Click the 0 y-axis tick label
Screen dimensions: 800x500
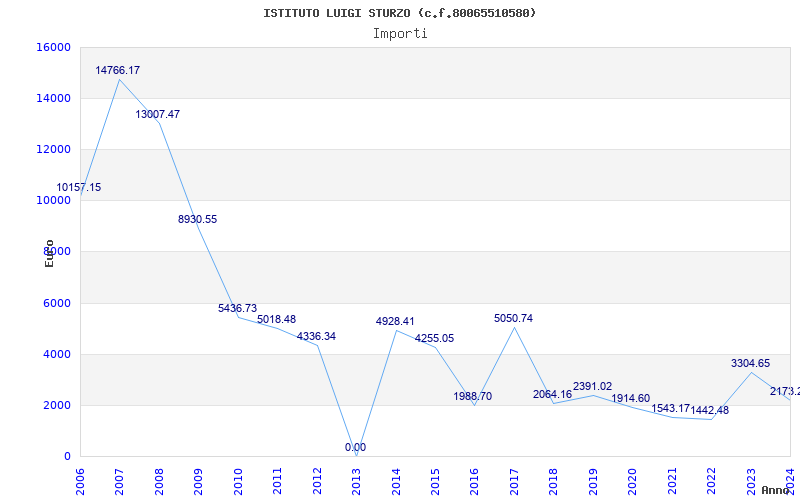click(67, 457)
